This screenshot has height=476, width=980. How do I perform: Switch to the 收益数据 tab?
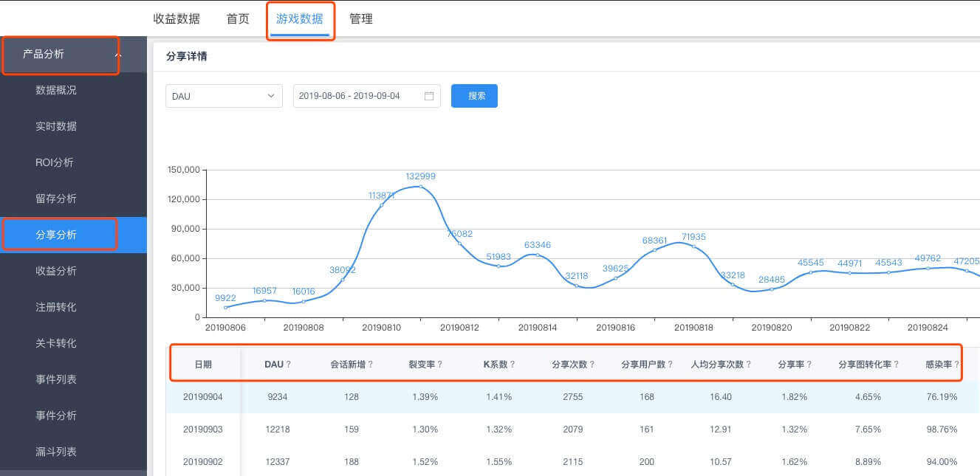pyautogui.click(x=177, y=19)
